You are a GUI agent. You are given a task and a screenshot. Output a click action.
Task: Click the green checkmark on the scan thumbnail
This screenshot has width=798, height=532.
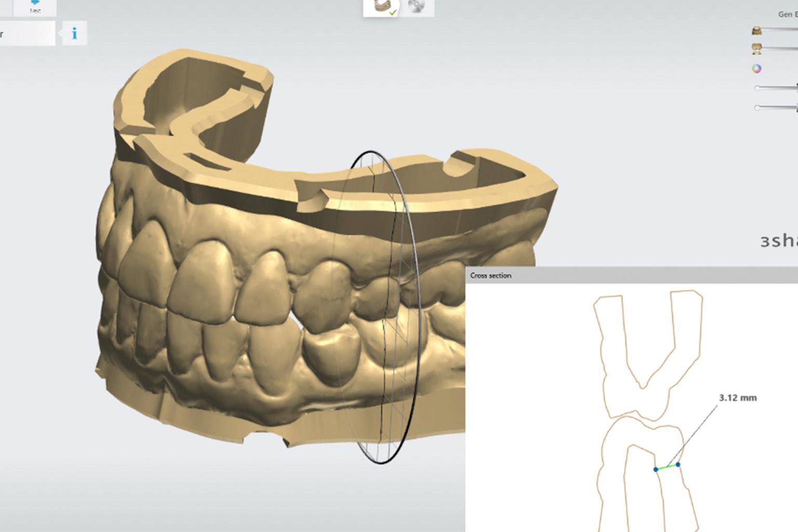click(393, 14)
